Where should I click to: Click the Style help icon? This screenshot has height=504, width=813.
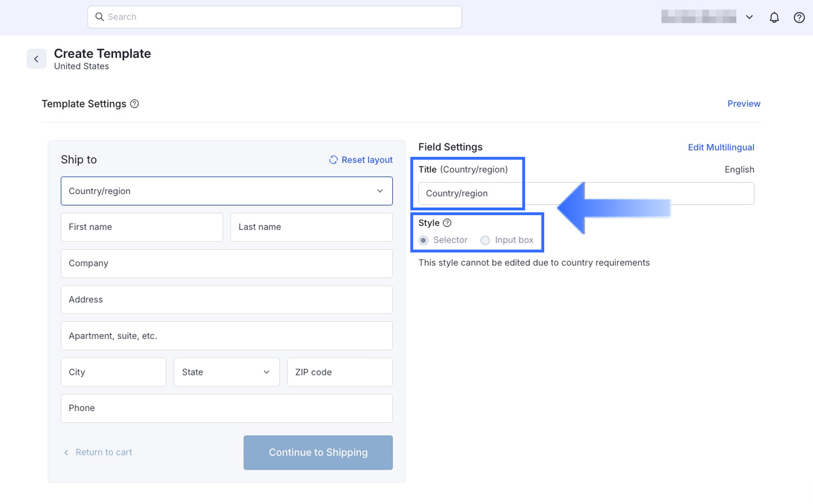(x=447, y=223)
